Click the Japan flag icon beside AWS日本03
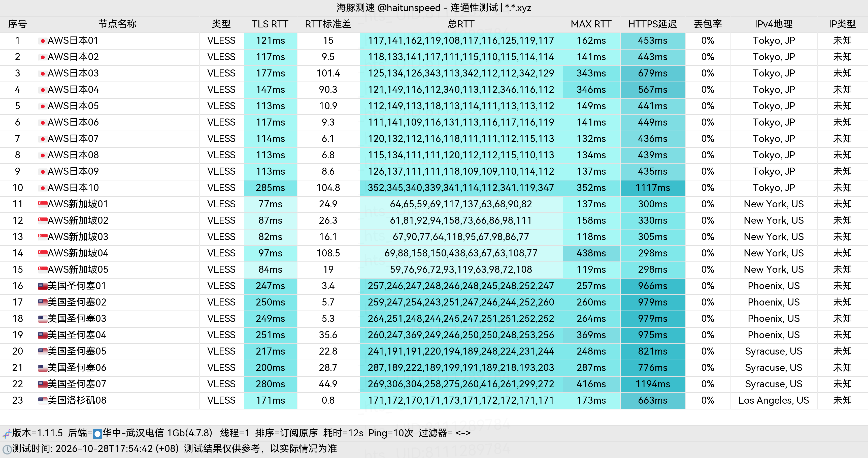Screen dimensions: 868x458 [x=43, y=74]
